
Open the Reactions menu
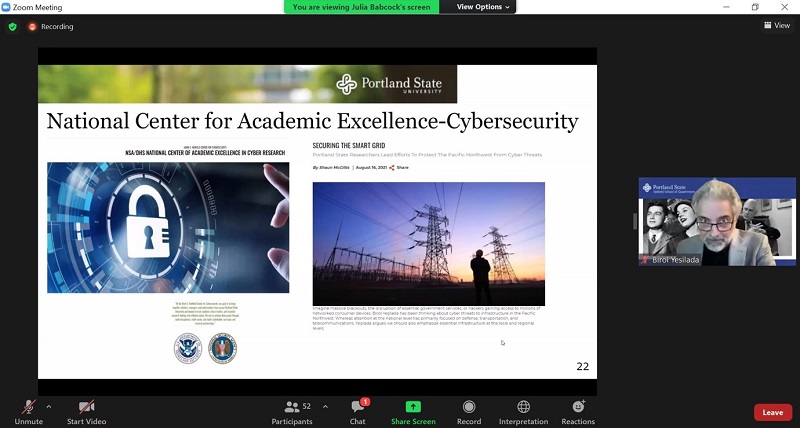pos(578,412)
